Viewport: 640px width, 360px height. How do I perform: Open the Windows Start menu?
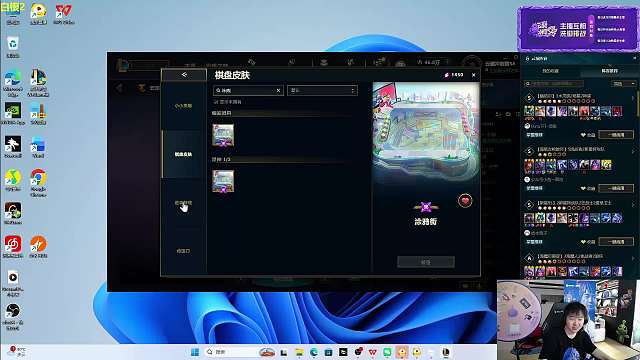point(195,352)
